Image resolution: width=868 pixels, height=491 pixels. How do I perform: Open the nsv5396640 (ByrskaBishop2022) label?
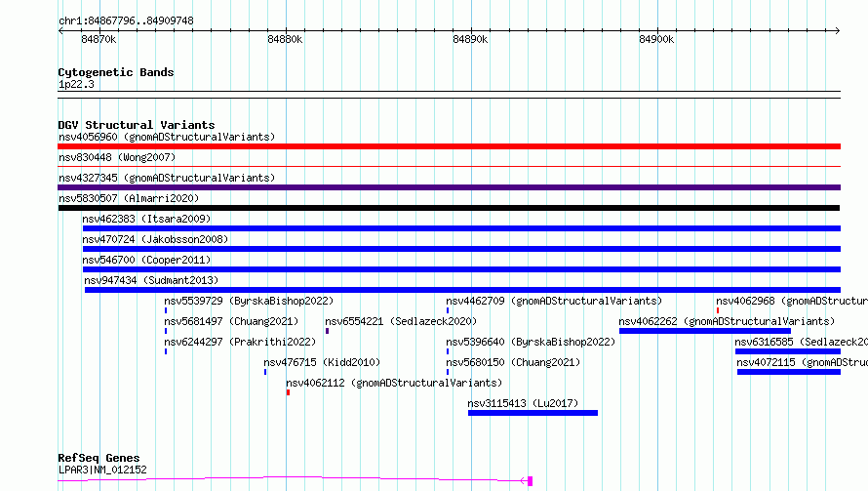(x=531, y=342)
